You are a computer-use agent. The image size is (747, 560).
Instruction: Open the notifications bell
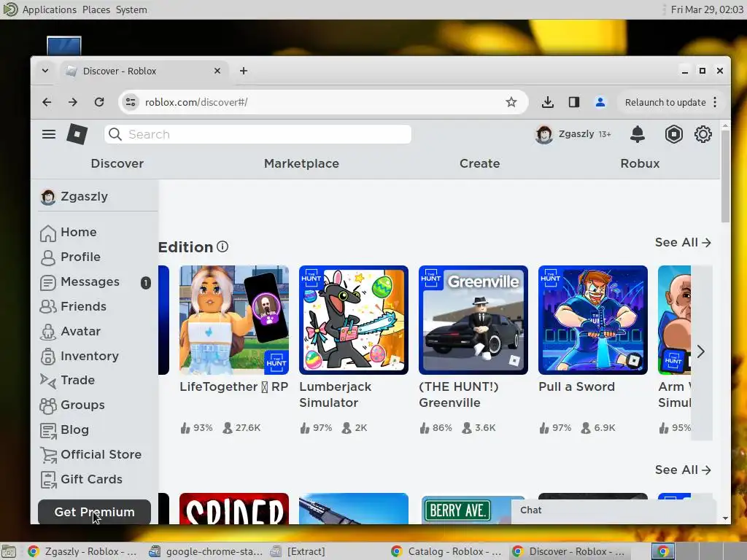[x=638, y=134]
